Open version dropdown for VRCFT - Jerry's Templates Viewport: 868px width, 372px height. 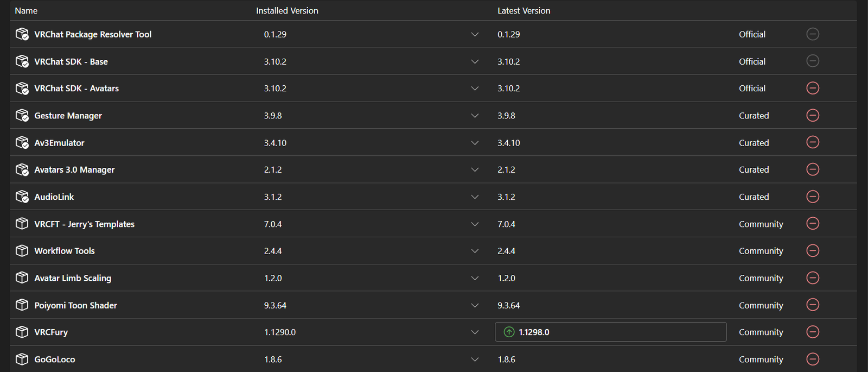pos(475,224)
